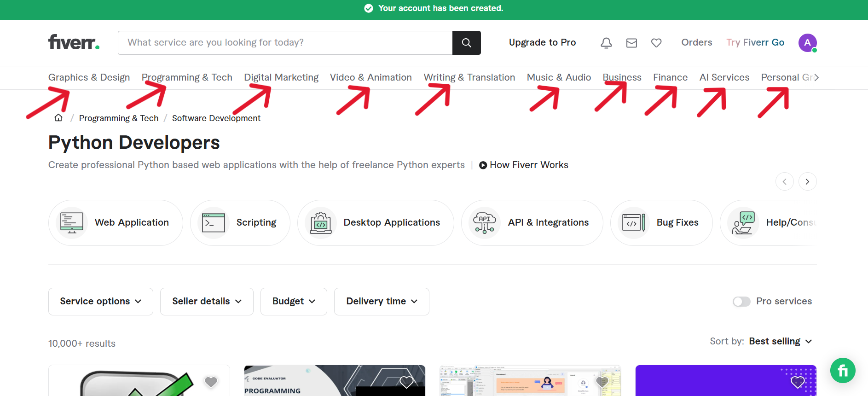Open the purple gig thumbnail

click(x=726, y=381)
